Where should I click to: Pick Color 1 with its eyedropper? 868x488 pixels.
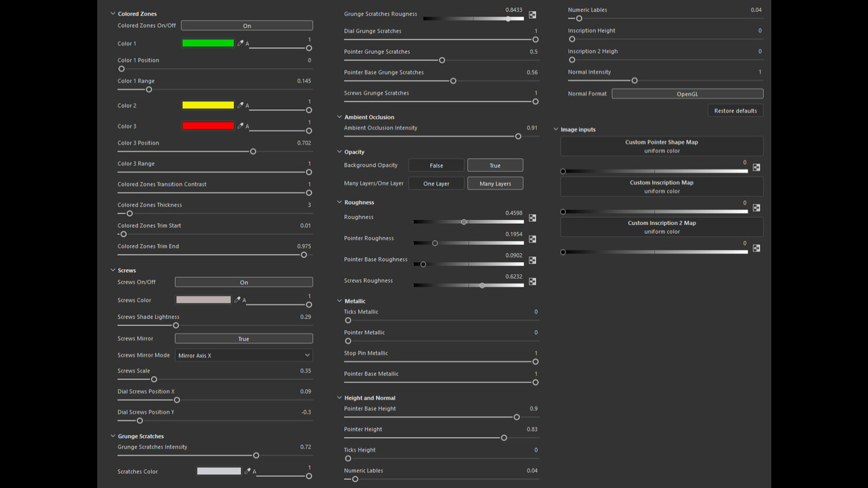240,43
